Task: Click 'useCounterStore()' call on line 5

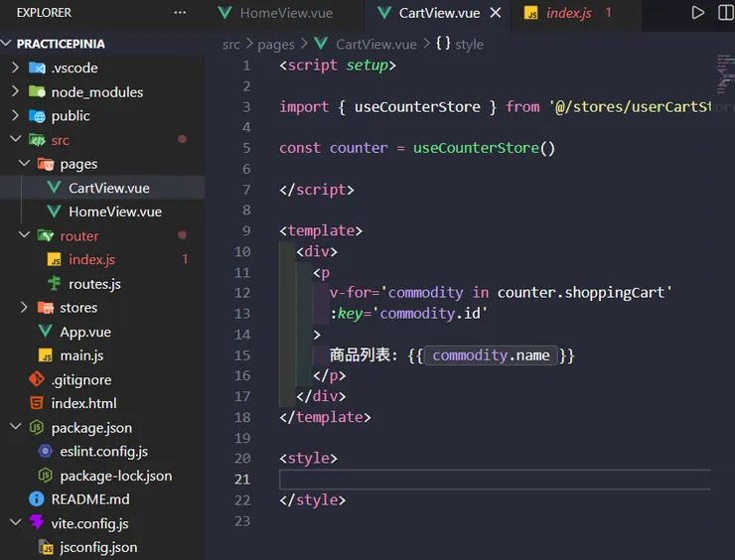Action: [x=484, y=148]
